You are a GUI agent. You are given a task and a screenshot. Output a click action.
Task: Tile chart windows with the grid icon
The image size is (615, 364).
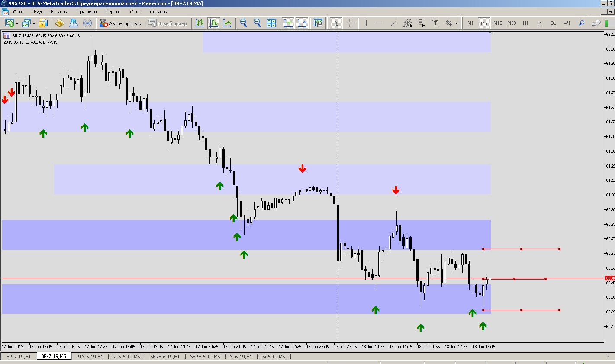(271, 23)
